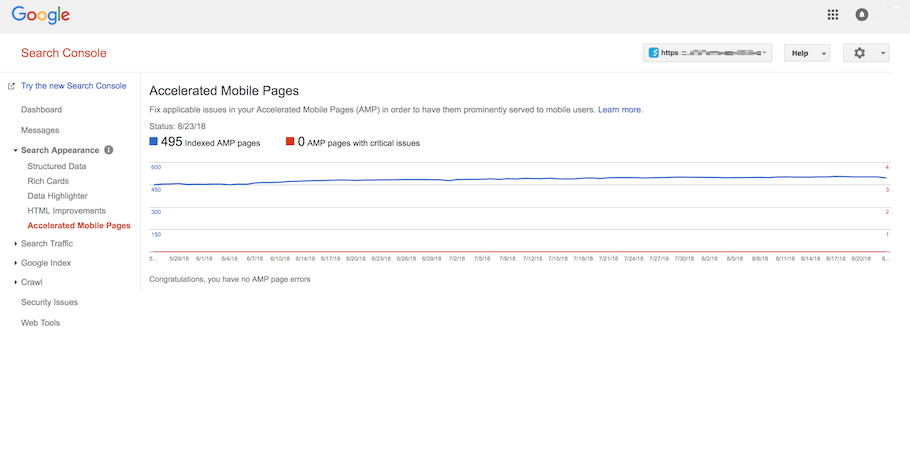The height and width of the screenshot is (453, 910).
Task: Click the blue indexed pages chart line
Action: 519,179
